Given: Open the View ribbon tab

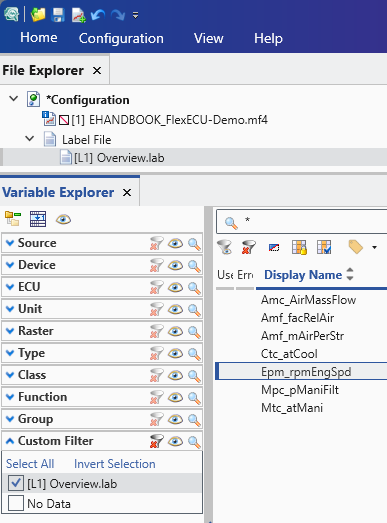Looking at the screenshot, I should point(209,38).
